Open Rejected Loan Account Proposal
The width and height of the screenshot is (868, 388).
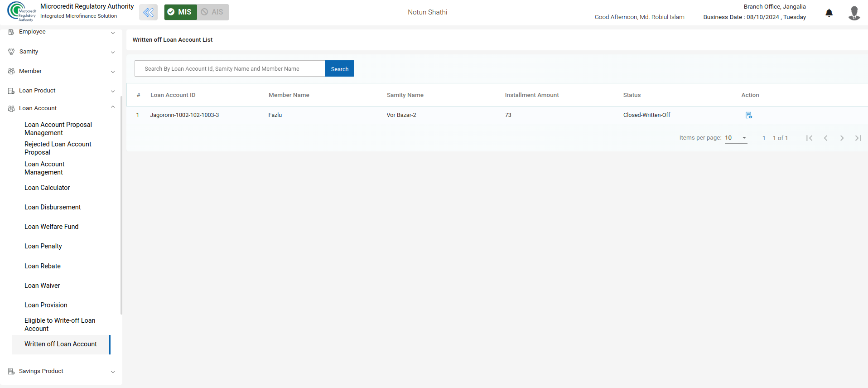tap(58, 148)
